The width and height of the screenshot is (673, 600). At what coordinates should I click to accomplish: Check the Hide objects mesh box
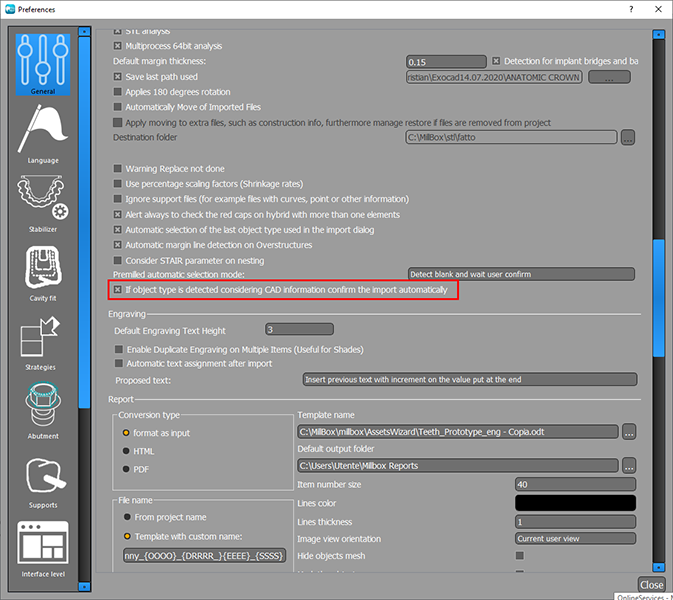(x=520, y=555)
